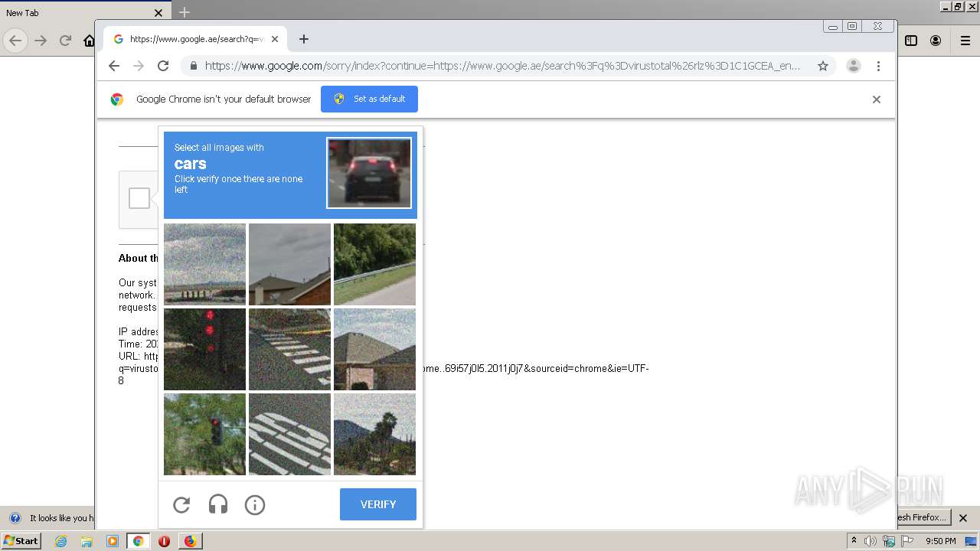Toggle Firefox sidebar icon
Screen dimensions: 980x551
[x=911, y=41]
